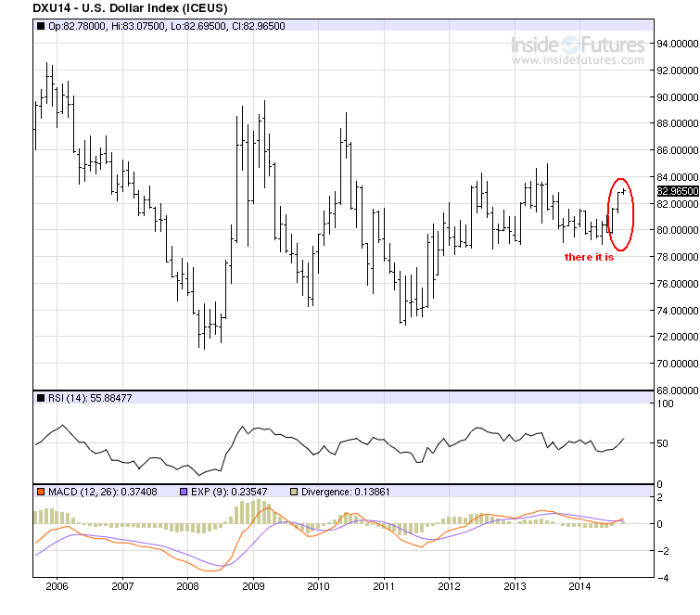Select the 2014 year label on time axis
The width and height of the screenshot is (700, 615).
579,586
